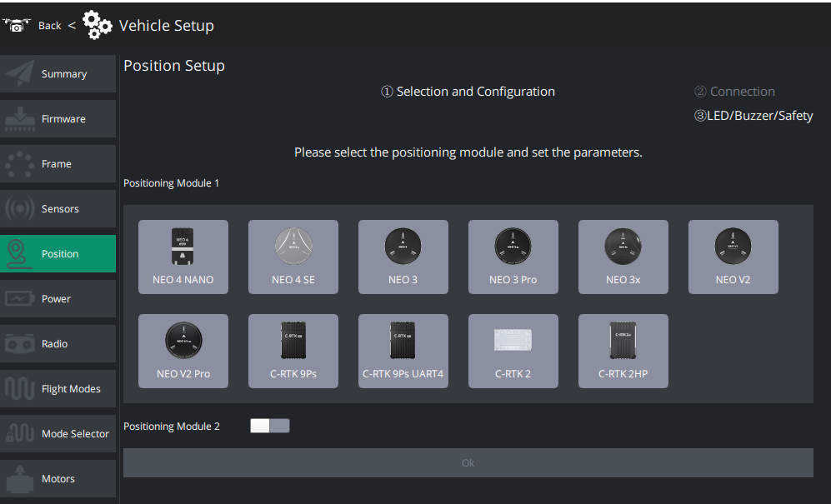Open the Summary setup page

58,74
